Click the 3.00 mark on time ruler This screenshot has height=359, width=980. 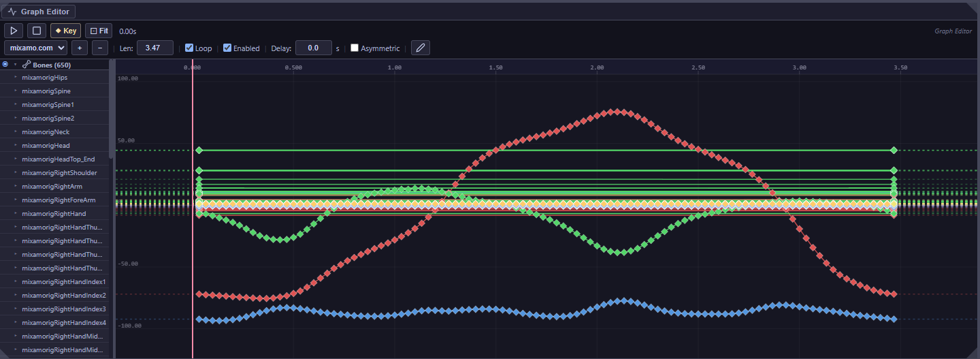pos(800,67)
